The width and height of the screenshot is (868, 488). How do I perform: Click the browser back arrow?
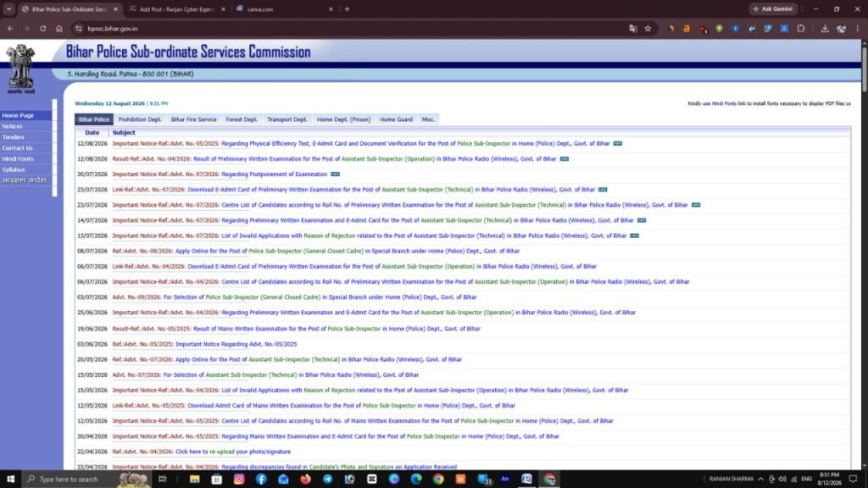tap(10, 28)
